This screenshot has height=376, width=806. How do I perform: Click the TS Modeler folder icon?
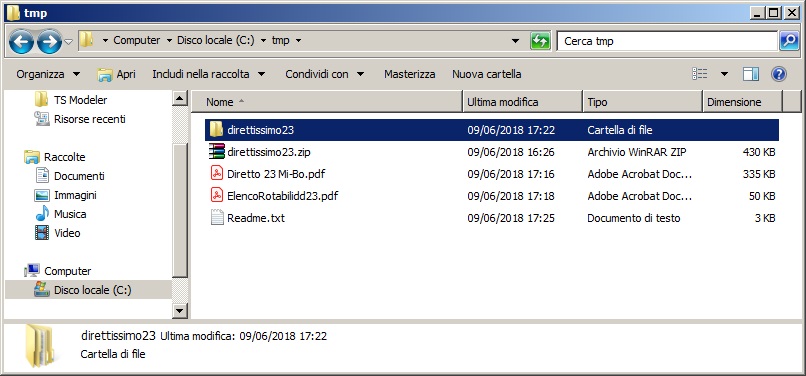point(42,100)
